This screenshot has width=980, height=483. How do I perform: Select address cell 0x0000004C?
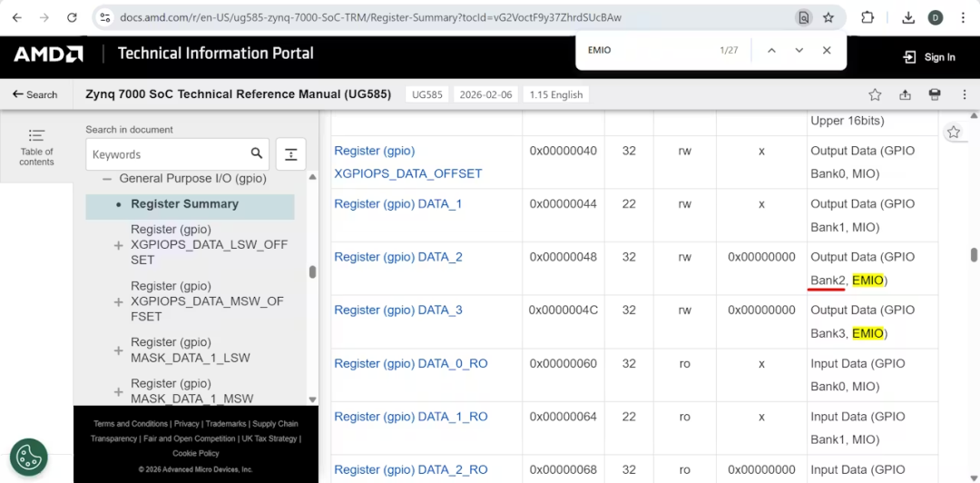563,310
